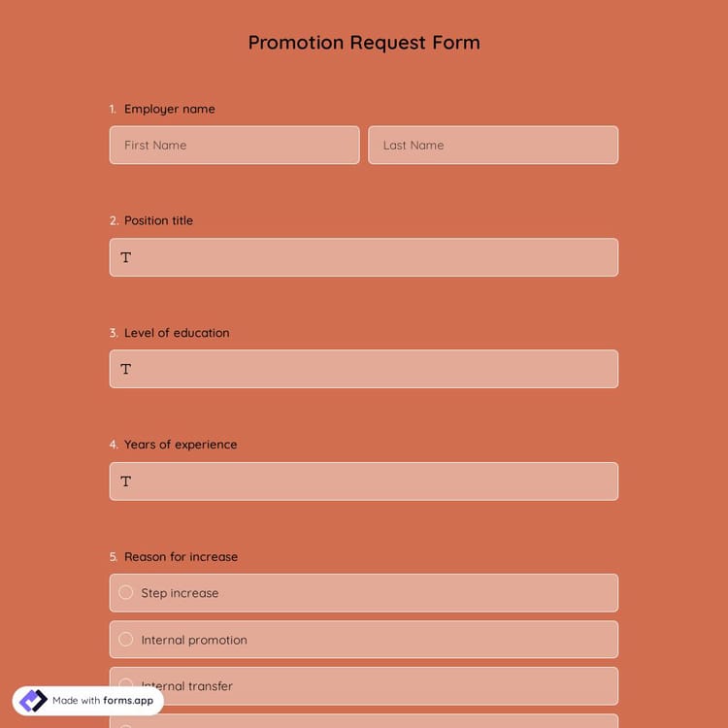Select the Step increase radio option
Image resolution: width=728 pixels, height=728 pixels.
[126, 593]
